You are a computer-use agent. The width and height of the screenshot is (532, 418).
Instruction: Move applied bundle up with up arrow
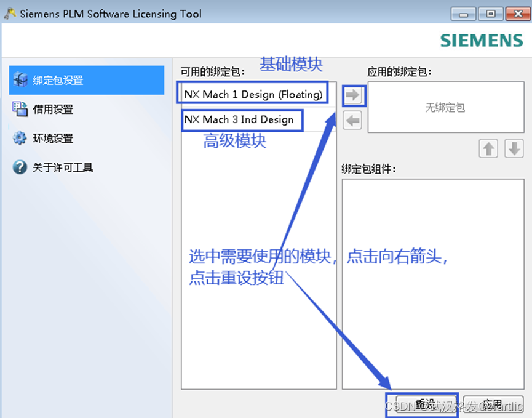488,148
